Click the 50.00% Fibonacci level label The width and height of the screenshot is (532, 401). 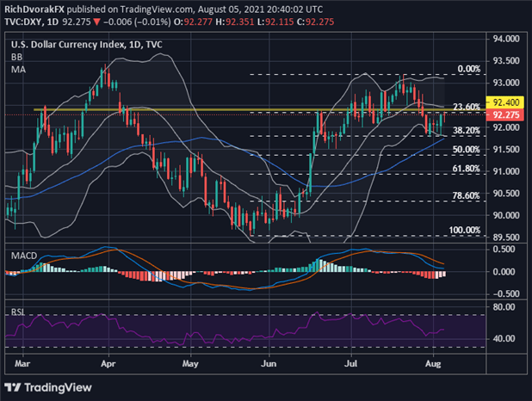pos(467,150)
